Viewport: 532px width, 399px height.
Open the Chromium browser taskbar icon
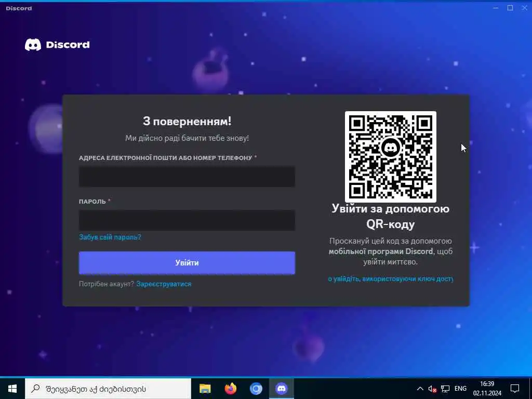point(256,389)
